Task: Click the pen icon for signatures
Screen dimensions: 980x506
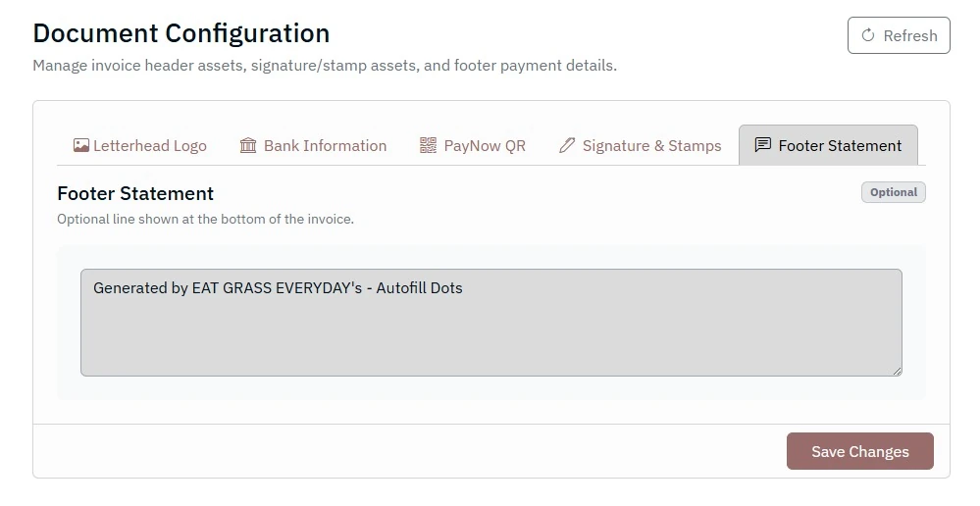Action: (x=567, y=145)
